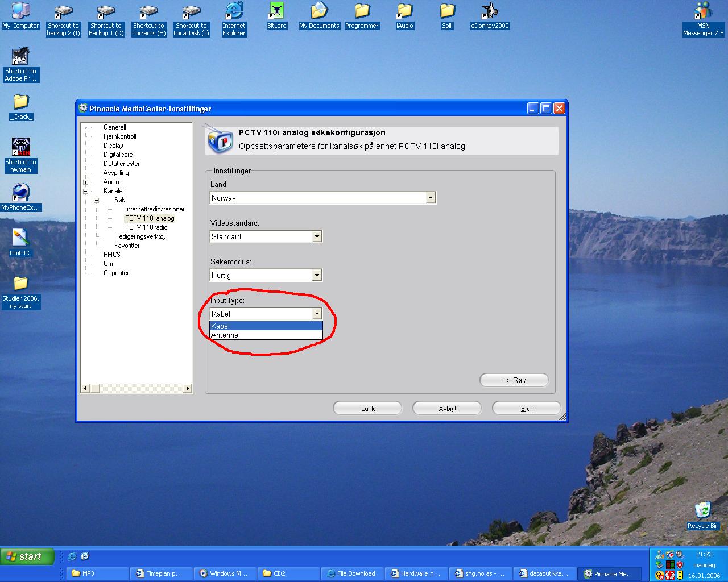The width and height of the screenshot is (728, 582).
Task: Launch Internet Explorer desktop icon
Action: 234,20
